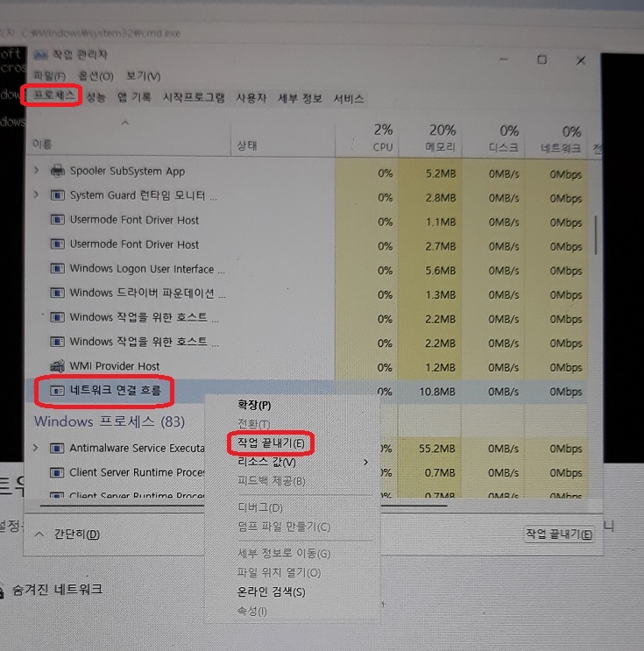This screenshot has width=644, height=651.
Task: Click the Windows 드라이버 파운데이션 process icon
Action: pyautogui.click(x=57, y=294)
